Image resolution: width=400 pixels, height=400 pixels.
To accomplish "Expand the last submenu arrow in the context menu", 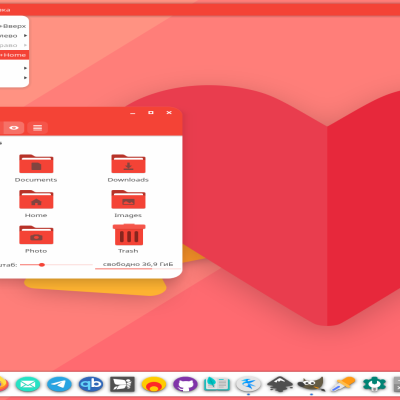I will tap(25, 78).
